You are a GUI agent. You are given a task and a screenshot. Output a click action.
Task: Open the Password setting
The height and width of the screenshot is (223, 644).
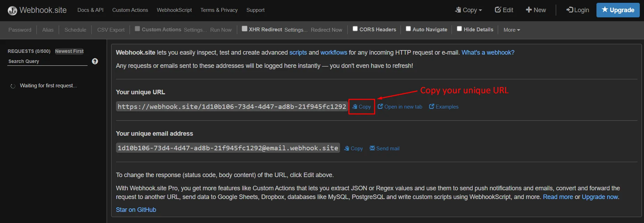[20, 30]
